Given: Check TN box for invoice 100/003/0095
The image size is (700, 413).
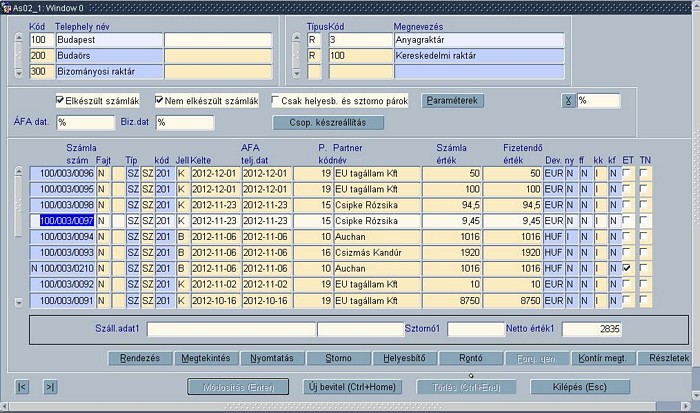Looking at the screenshot, I should click(x=643, y=189).
